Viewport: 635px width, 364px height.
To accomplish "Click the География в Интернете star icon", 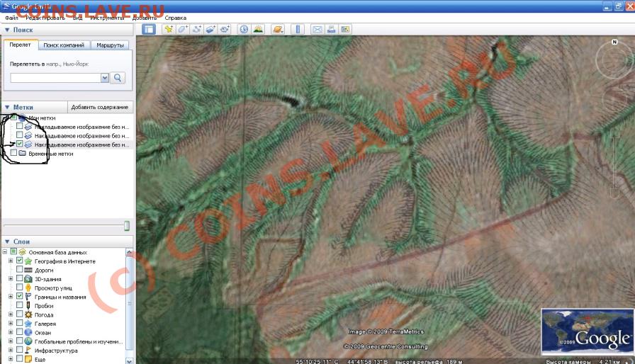I will 28,261.
